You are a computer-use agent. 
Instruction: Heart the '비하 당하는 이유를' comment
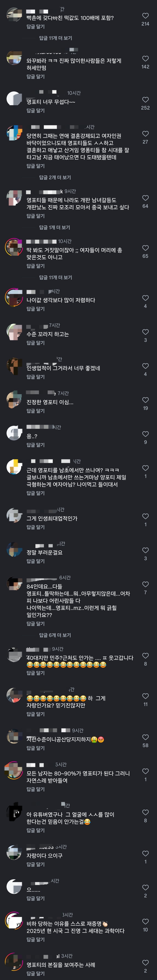click(x=145, y=921)
